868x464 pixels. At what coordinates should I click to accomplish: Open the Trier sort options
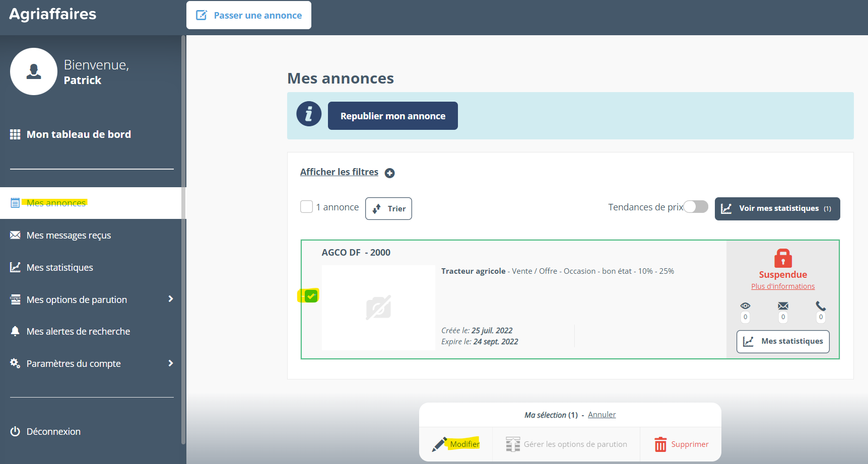(388, 209)
